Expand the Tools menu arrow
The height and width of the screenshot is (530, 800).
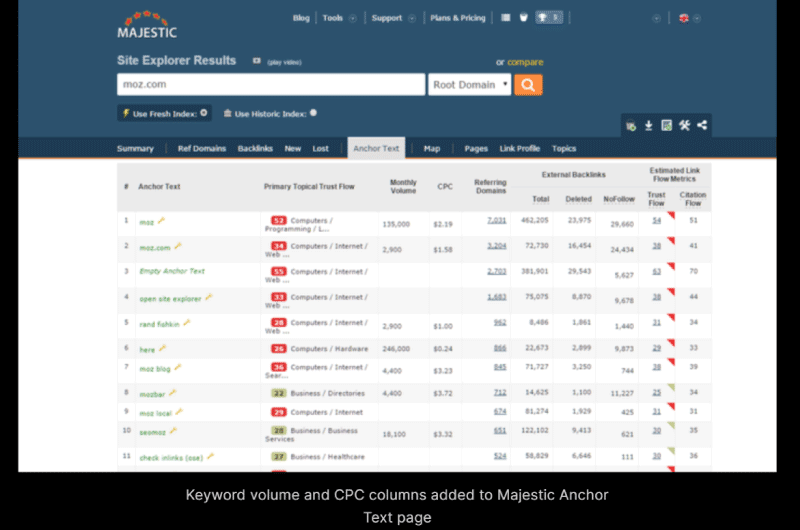(353, 18)
